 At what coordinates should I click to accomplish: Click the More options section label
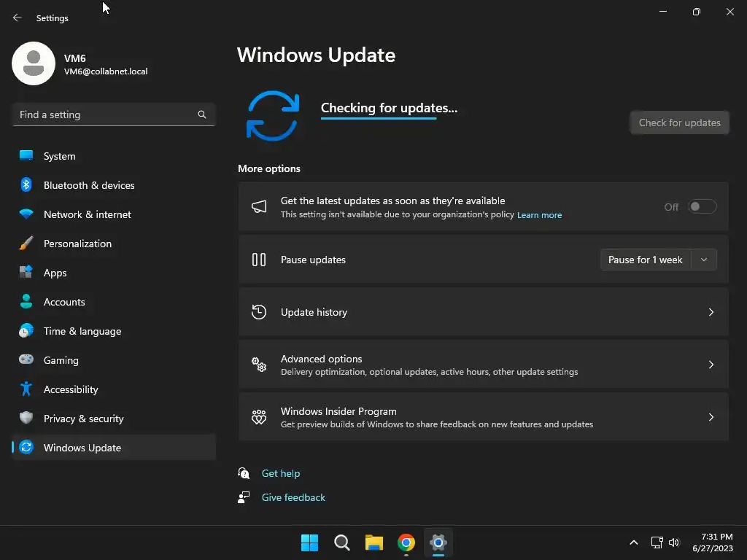tap(268, 168)
